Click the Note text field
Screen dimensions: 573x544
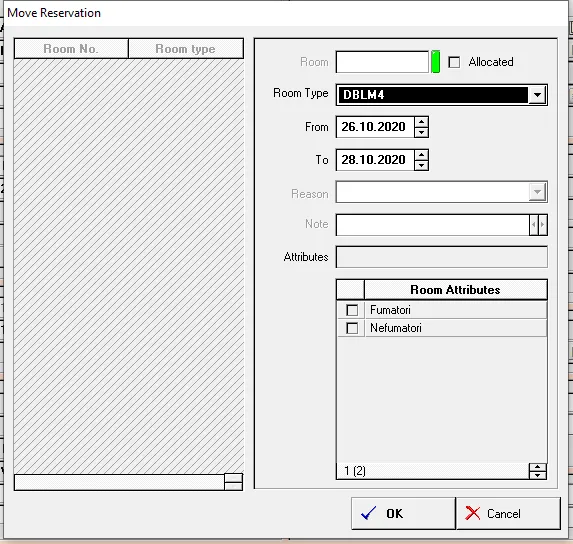[x=432, y=225]
